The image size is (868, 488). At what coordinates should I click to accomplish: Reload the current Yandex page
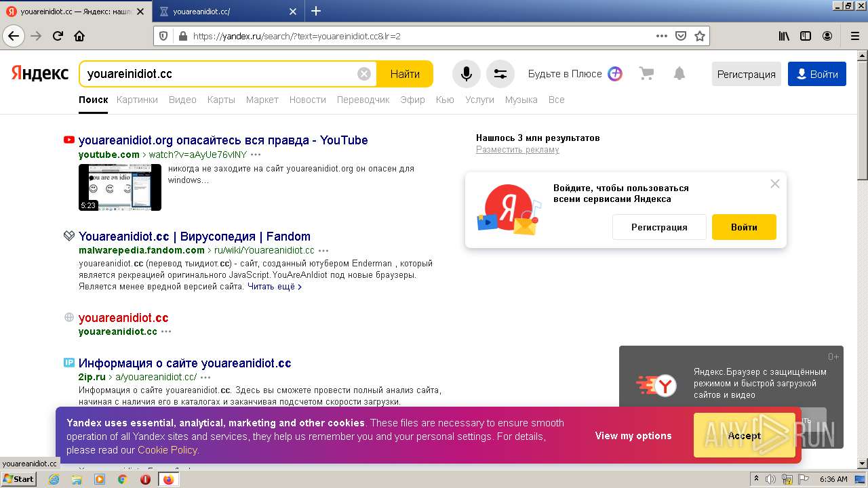tap(58, 36)
